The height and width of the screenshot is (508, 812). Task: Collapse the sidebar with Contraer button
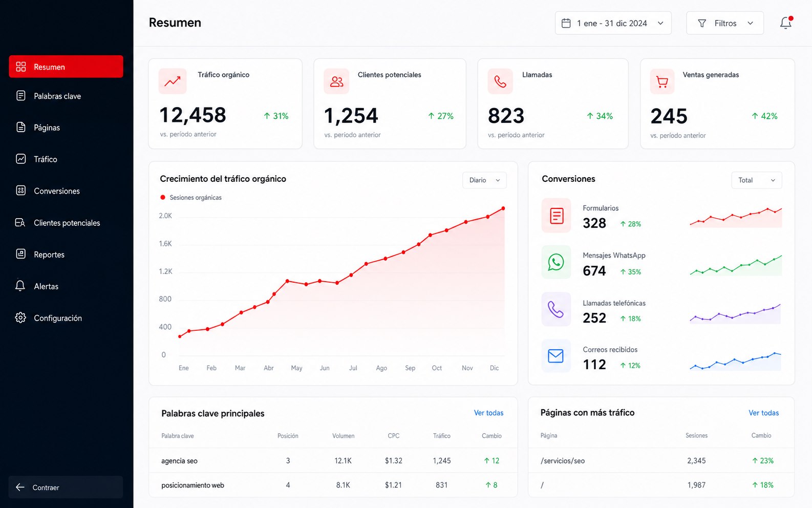(66, 487)
